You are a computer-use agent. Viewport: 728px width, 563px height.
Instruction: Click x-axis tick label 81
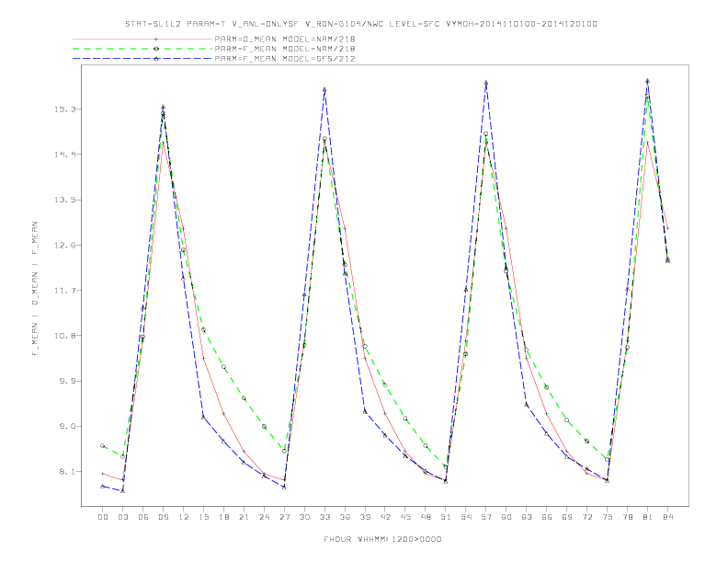[x=648, y=517]
